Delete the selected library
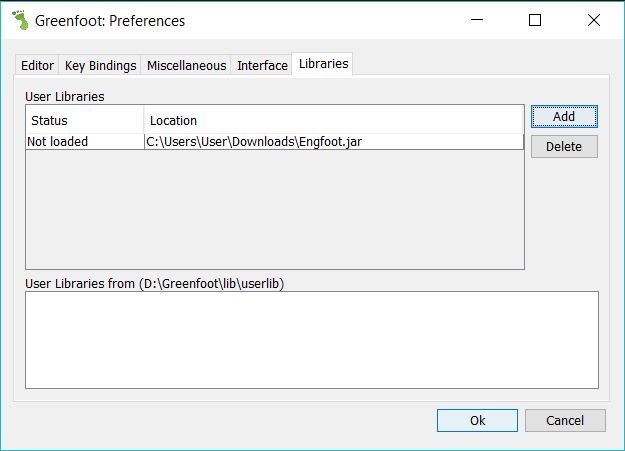 point(564,146)
